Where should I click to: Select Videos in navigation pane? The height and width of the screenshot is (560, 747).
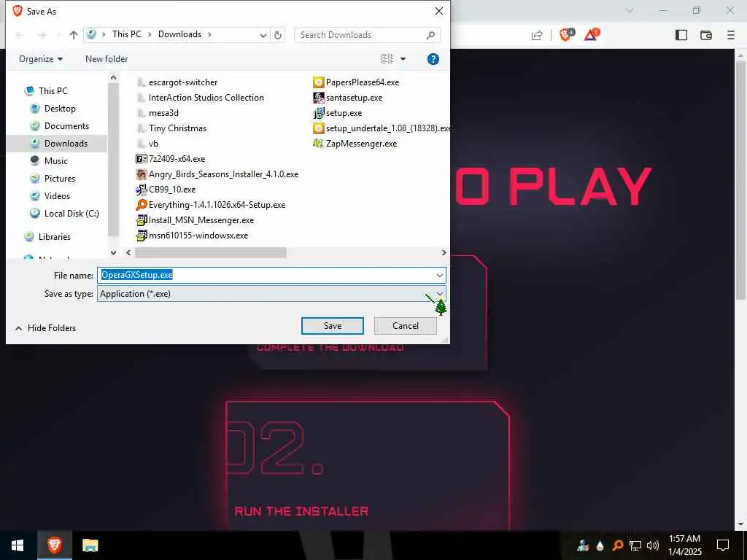(x=50, y=195)
